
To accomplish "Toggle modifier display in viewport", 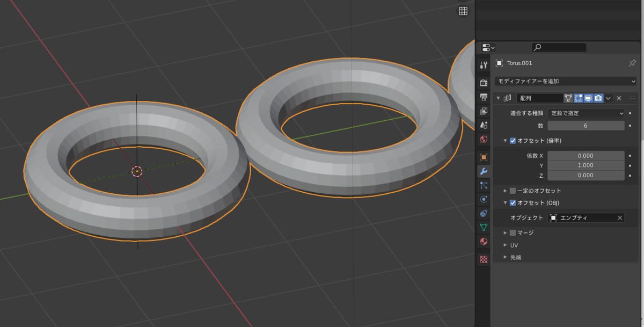I will point(588,98).
